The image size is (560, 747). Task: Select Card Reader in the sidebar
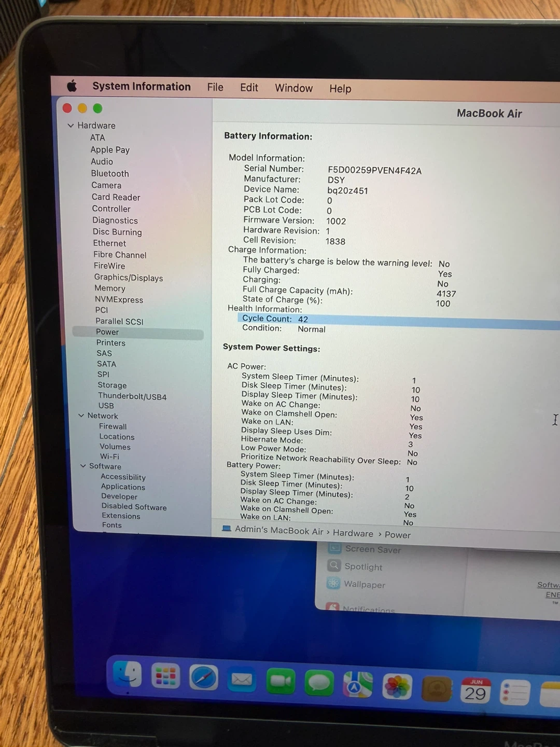(x=116, y=197)
